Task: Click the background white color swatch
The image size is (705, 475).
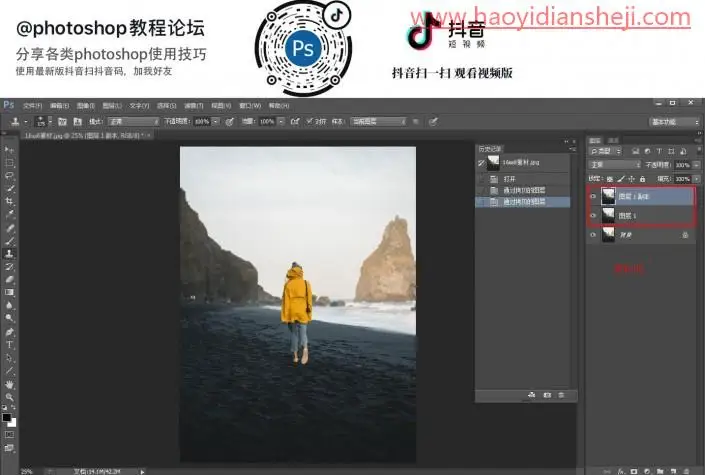Action: (13, 423)
